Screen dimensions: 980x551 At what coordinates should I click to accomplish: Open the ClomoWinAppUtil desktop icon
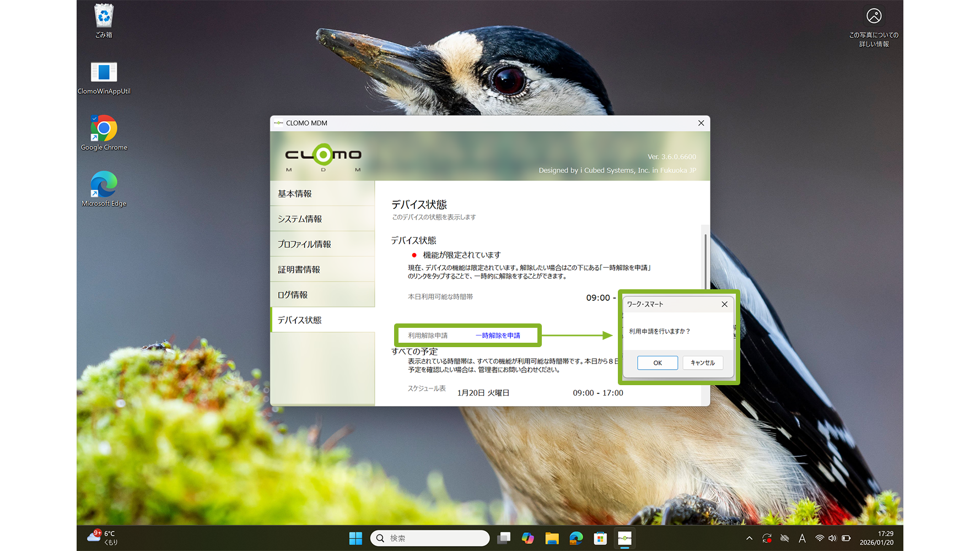pos(104,77)
